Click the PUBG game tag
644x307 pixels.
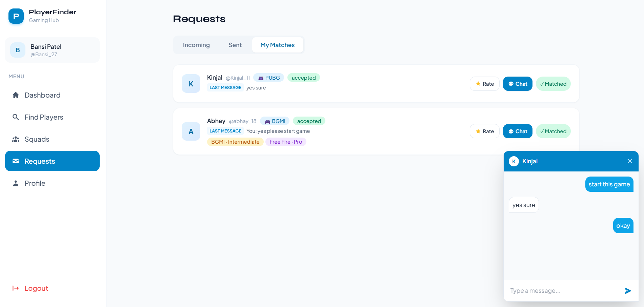point(269,78)
